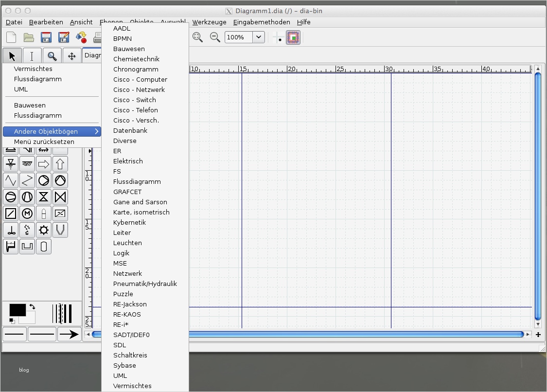The image size is (547, 392).
Task: Open the export diagram icon
Action: click(81, 37)
